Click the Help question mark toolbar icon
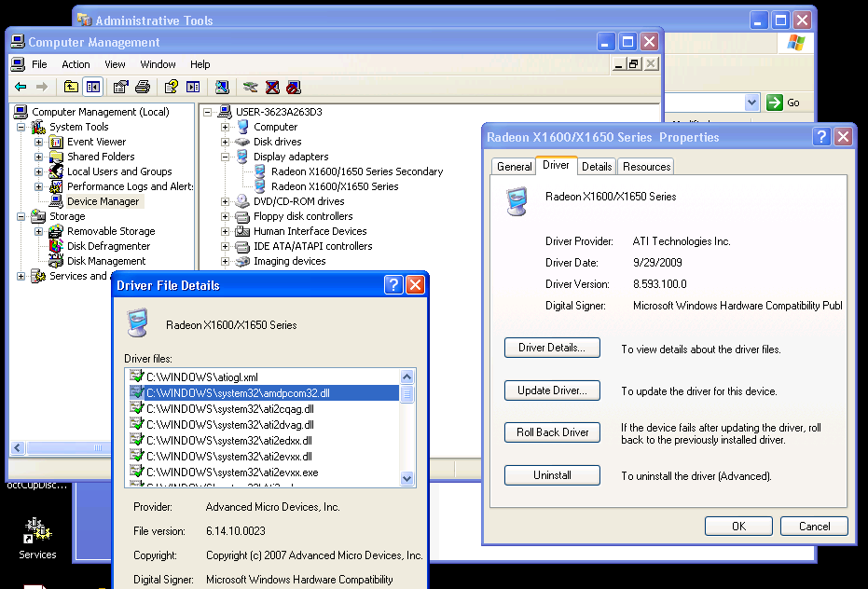This screenshot has height=589, width=868. click(171, 87)
